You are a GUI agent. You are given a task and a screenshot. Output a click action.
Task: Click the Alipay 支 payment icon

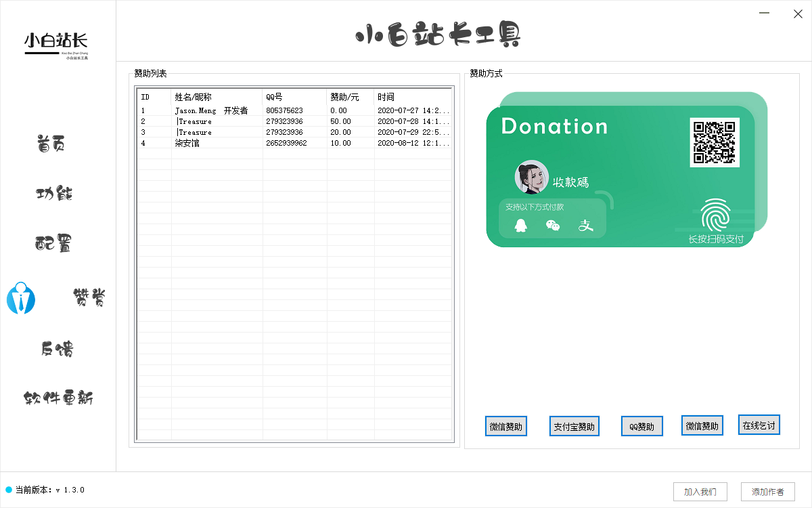585,226
